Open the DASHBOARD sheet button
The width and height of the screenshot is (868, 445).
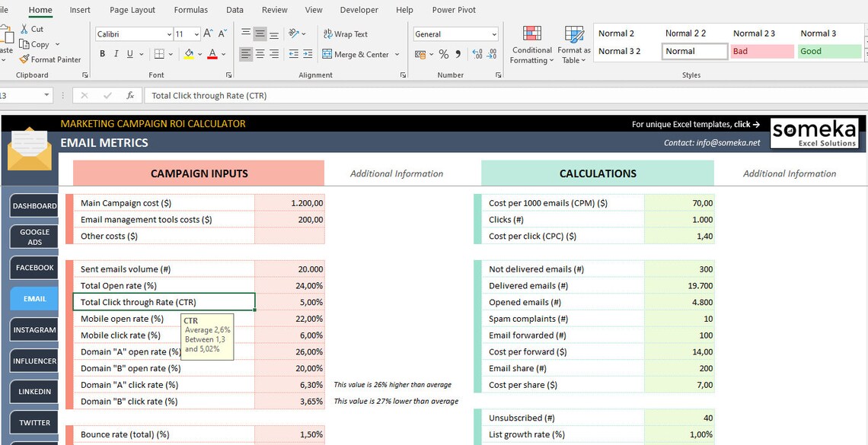[x=34, y=205]
